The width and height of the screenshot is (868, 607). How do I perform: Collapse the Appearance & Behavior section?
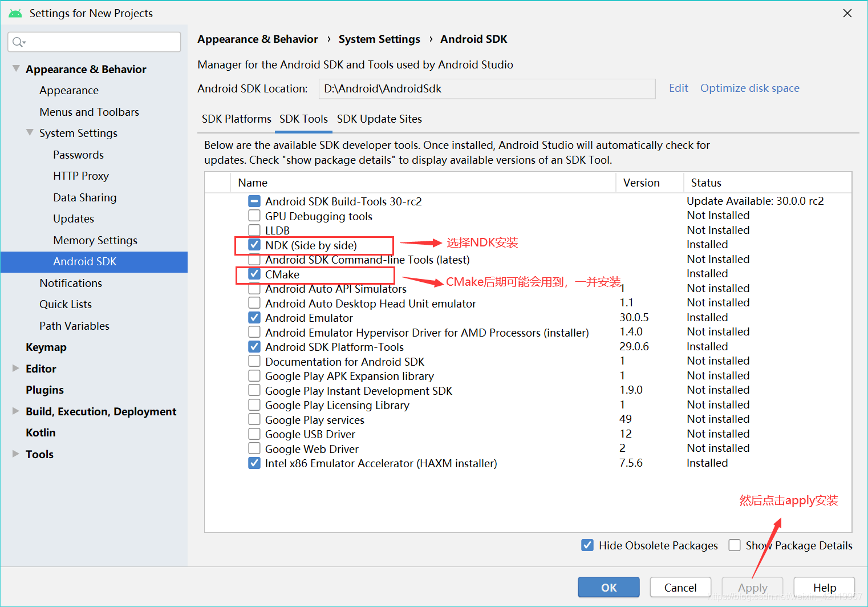click(x=16, y=68)
